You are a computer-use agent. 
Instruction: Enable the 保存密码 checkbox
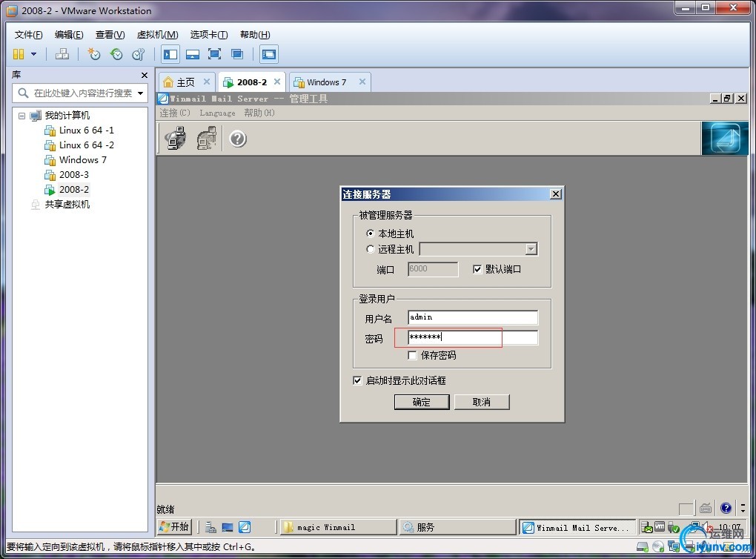[412, 355]
